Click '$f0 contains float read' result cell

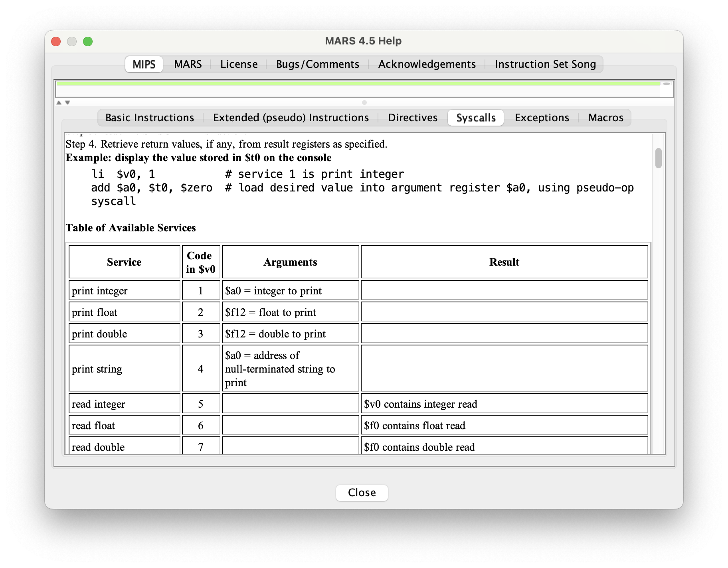[504, 426]
